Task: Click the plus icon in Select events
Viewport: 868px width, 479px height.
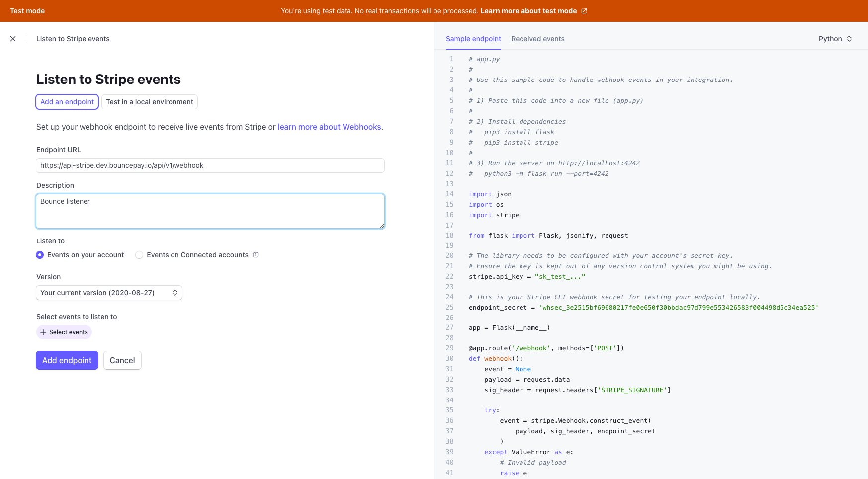Action: tap(43, 332)
